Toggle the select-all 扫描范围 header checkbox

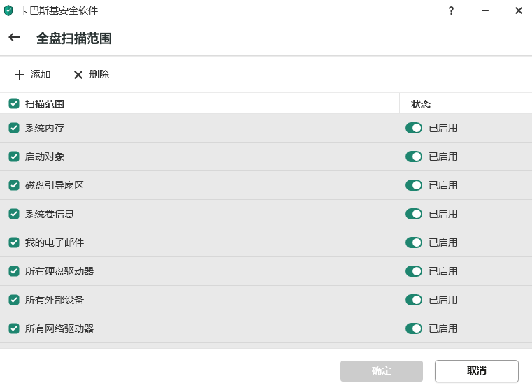(x=14, y=103)
